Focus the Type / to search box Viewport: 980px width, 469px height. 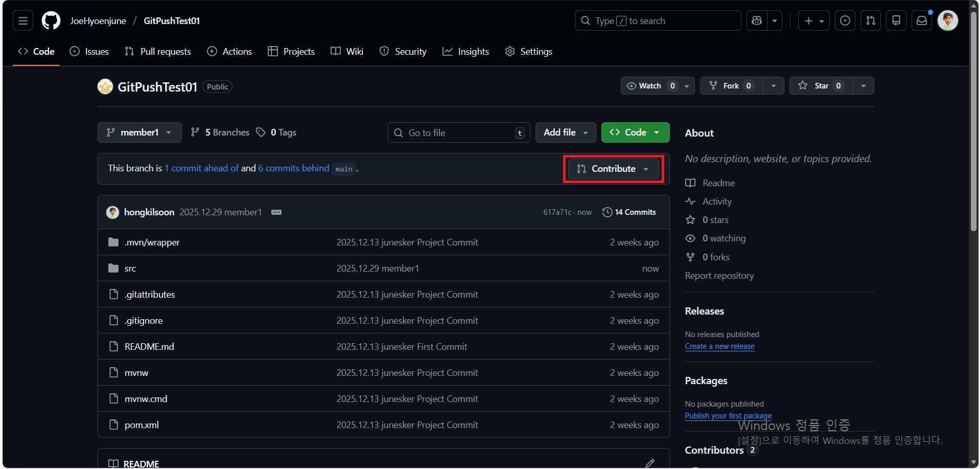click(x=658, y=21)
